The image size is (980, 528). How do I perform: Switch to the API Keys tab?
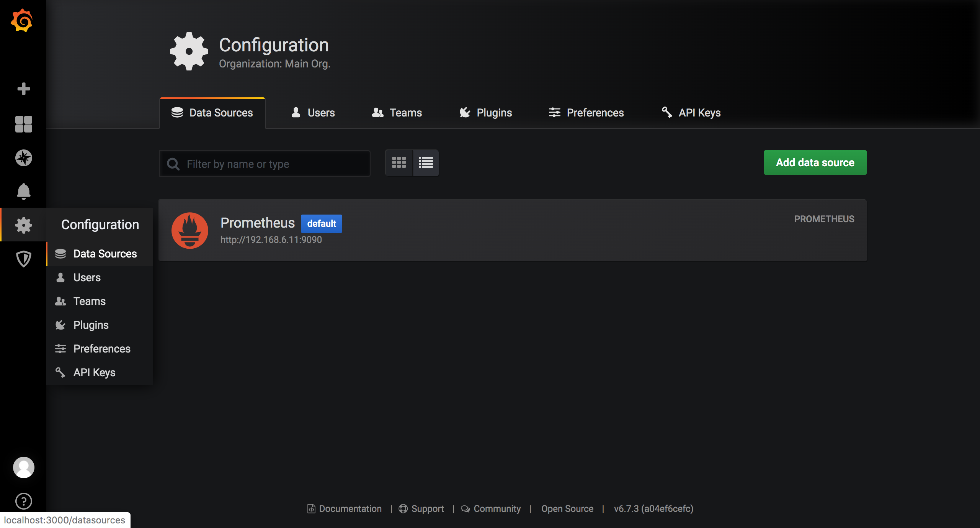pyautogui.click(x=691, y=113)
